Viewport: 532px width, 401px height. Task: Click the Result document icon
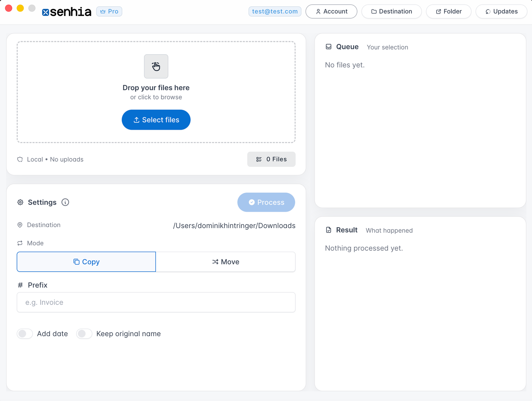click(329, 230)
